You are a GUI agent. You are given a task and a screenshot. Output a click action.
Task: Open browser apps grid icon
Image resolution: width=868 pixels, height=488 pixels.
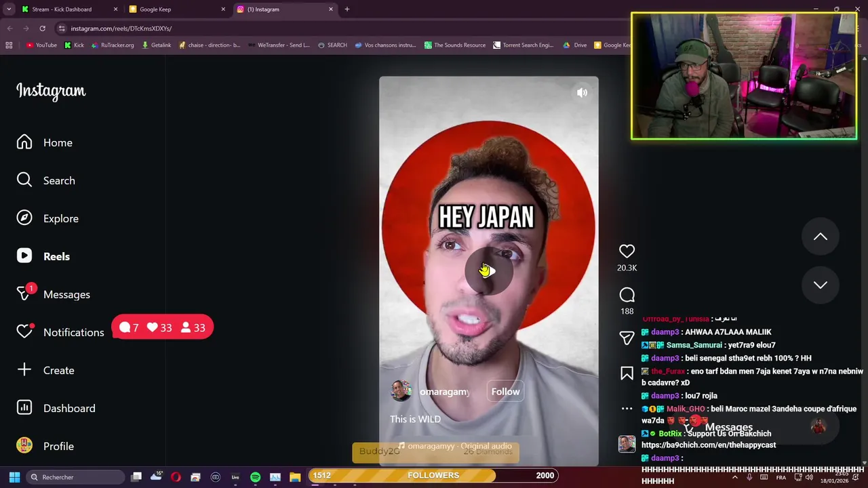pos(9,45)
